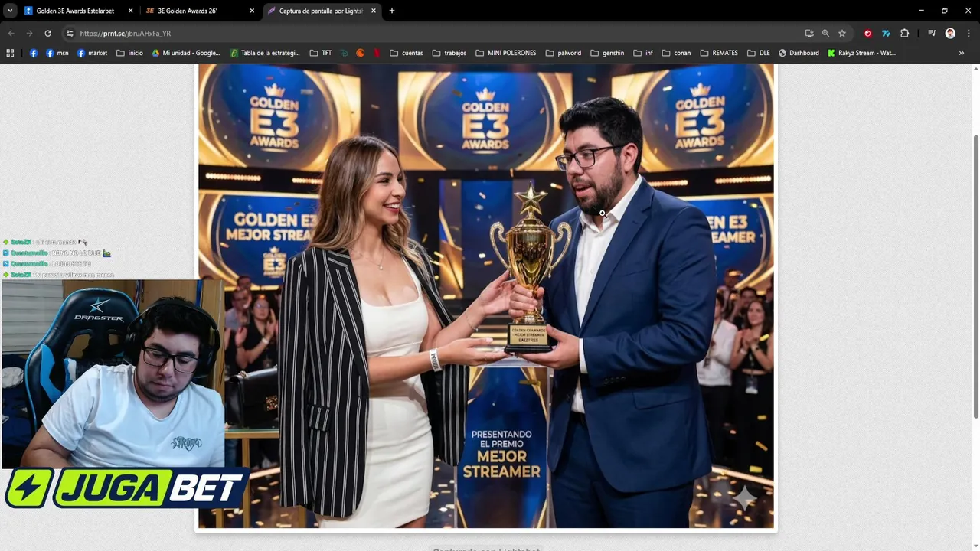Close the Captura de pantalla tab

[374, 11]
